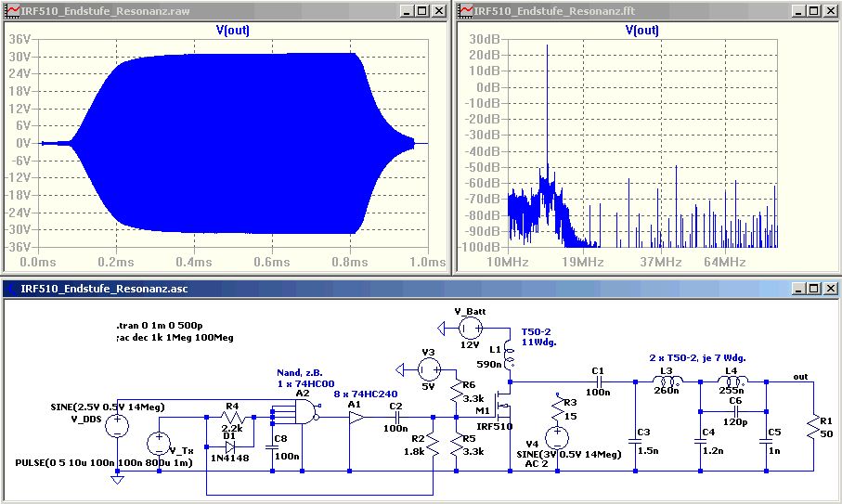This screenshot has width=842, height=504.
Task: Click the V(out) label in FFT window
Action: pos(641,30)
